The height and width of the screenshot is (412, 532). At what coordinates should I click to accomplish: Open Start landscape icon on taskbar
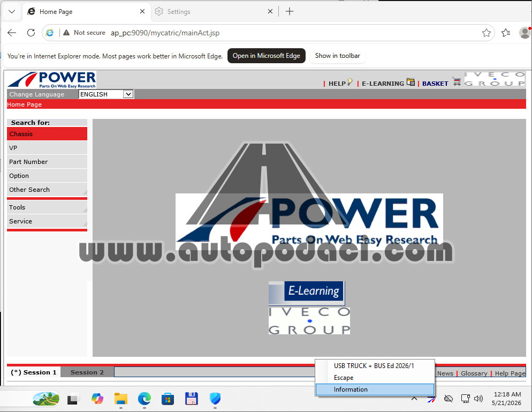[46, 399]
